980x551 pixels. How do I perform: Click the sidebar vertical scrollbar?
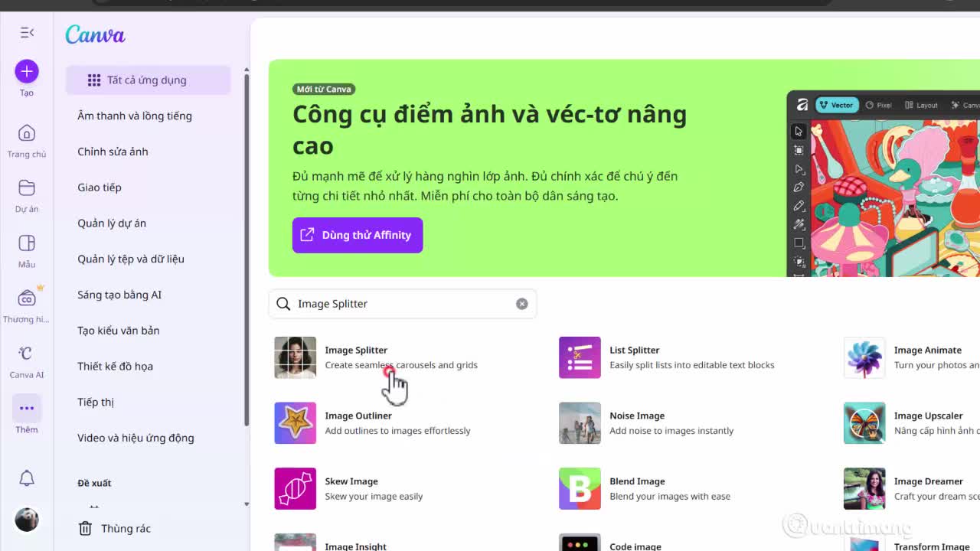[x=247, y=249]
